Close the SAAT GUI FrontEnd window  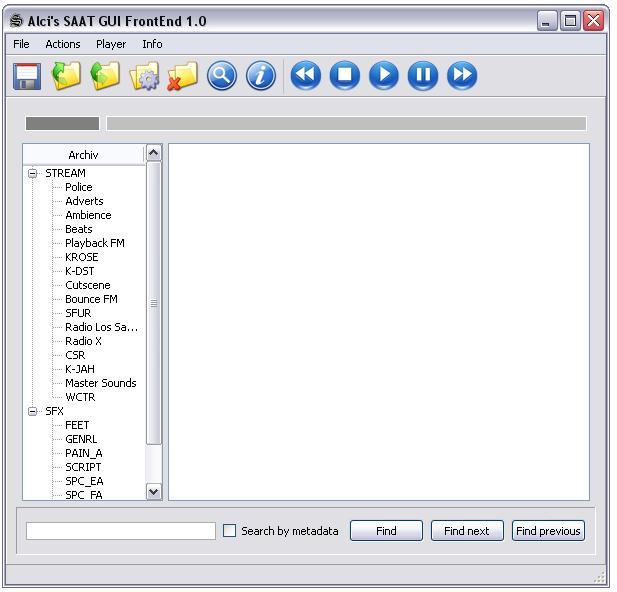tap(594, 20)
